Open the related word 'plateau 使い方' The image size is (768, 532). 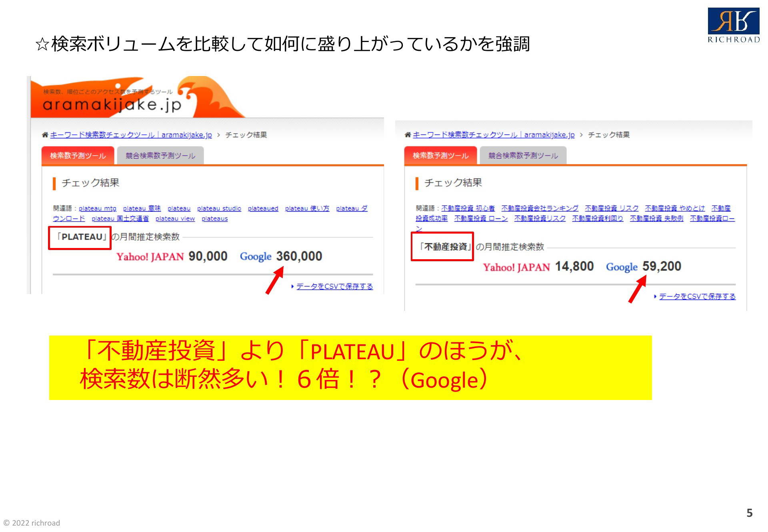click(307, 208)
